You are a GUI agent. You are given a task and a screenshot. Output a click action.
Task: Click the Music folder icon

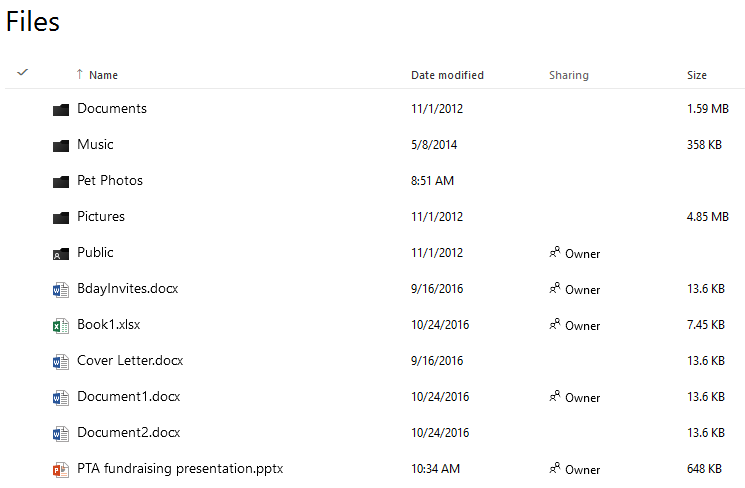[x=61, y=145]
